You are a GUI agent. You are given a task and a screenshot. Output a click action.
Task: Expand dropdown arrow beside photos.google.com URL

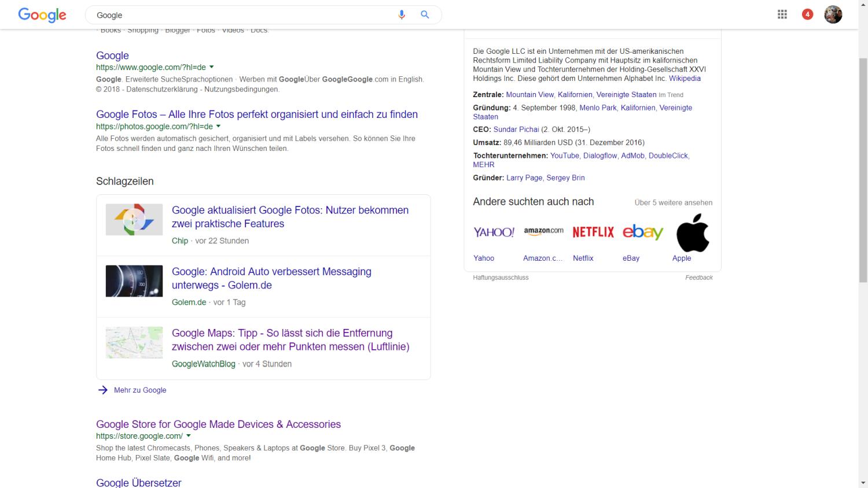[x=219, y=126]
